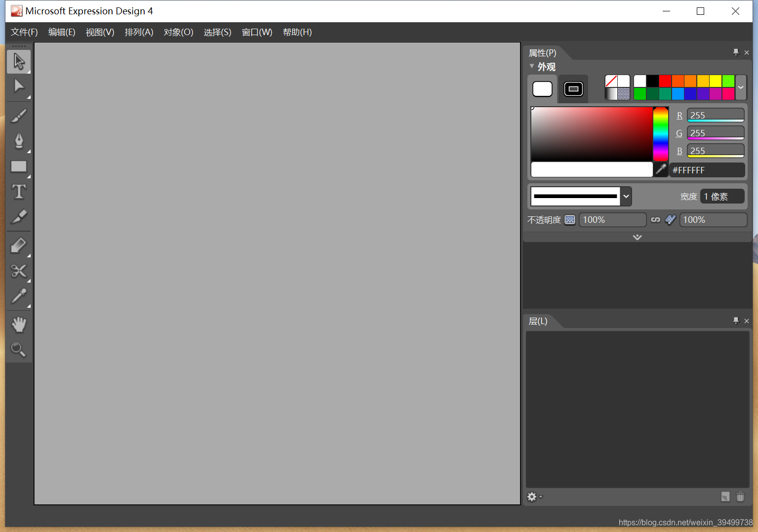Open the 排列(A) menu
The width and height of the screenshot is (758, 532).
(139, 32)
